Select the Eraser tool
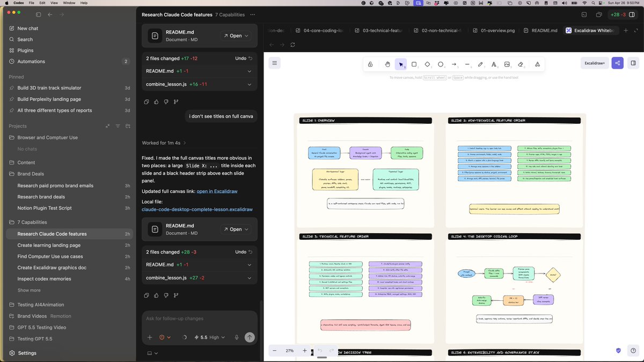The height and width of the screenshot is (362, 644). coord(520,64)
